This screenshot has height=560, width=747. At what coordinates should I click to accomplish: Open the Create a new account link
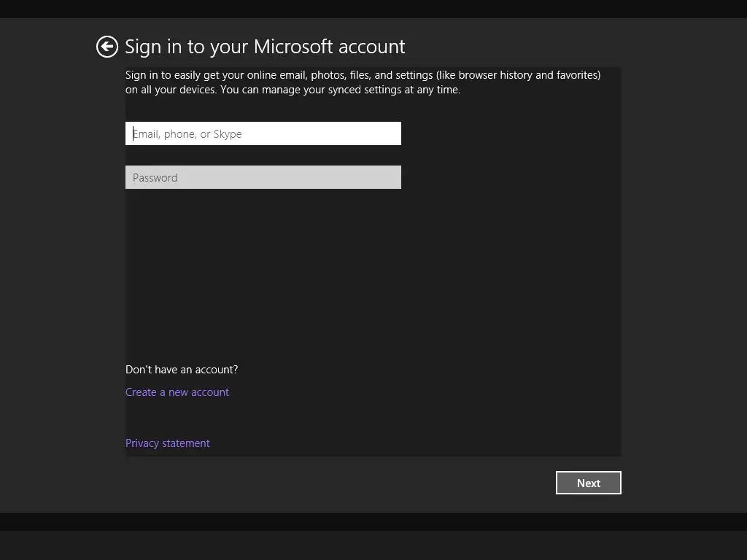pyautogui.click(x=177, y=392)
